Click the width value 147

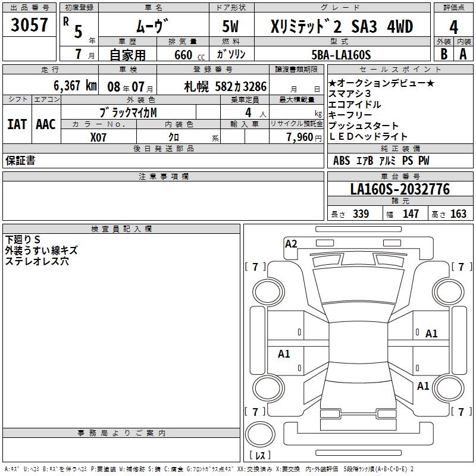click(x=411, y=214)
